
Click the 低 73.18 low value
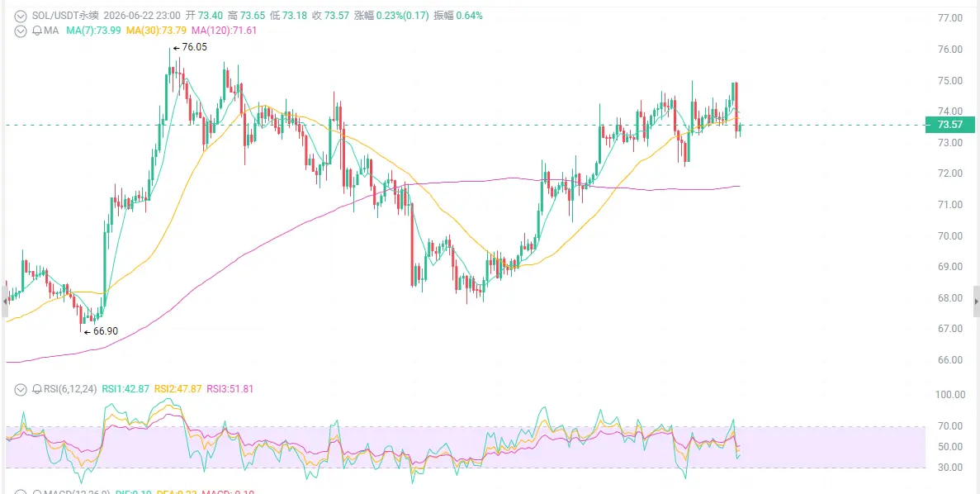tap(289, 16)
